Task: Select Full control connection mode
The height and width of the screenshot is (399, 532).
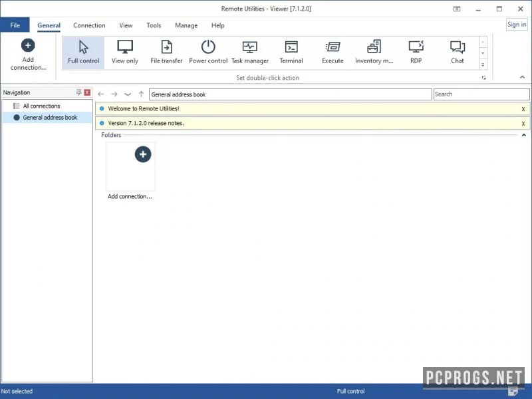Action: click(84, 53)
